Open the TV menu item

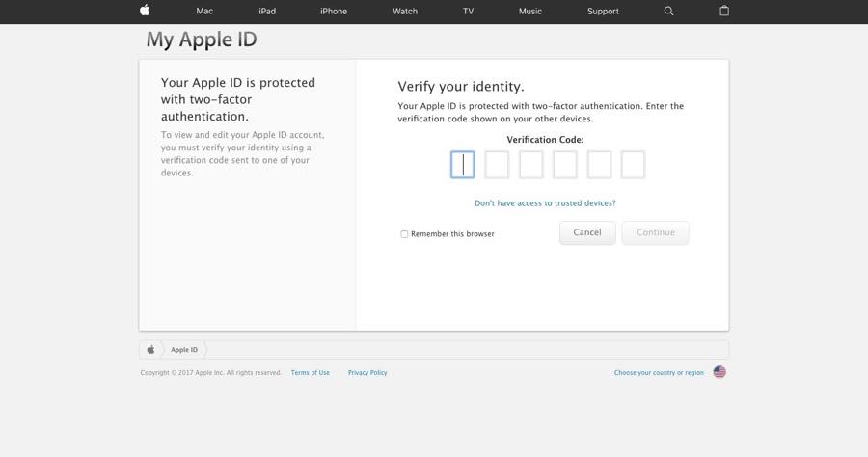[469, 11]
